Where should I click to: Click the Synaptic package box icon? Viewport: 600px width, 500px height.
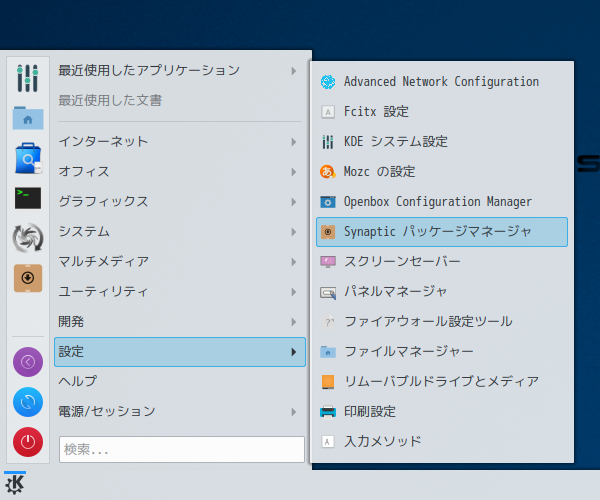click(x=328, y=232)
